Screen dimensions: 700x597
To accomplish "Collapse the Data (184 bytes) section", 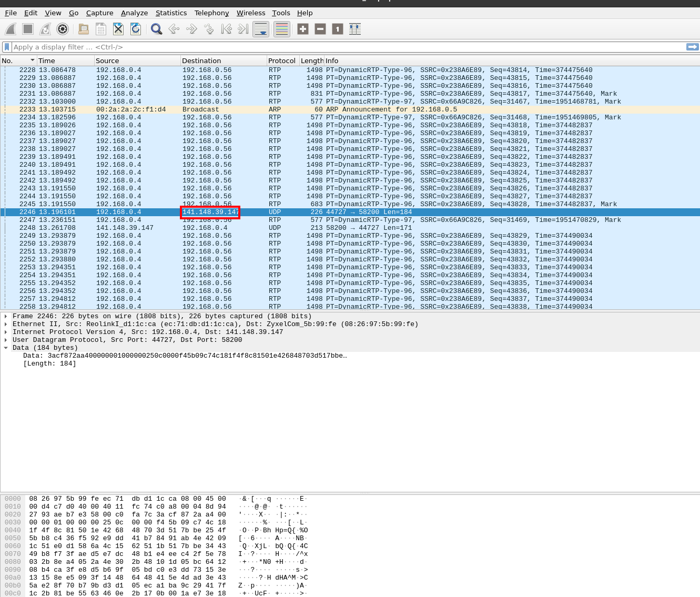I will [x=6, y=348].
